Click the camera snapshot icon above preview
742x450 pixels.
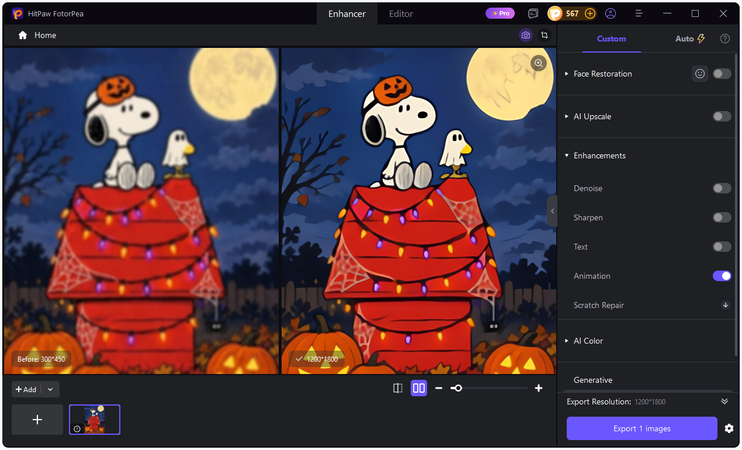pyautogui.click(x=525, y=35)
